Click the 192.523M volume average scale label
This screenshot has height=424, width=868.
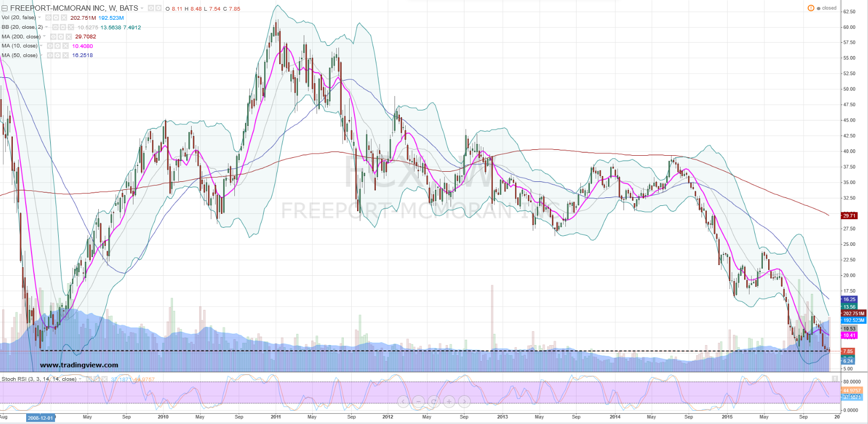click(x=854, y=320)
